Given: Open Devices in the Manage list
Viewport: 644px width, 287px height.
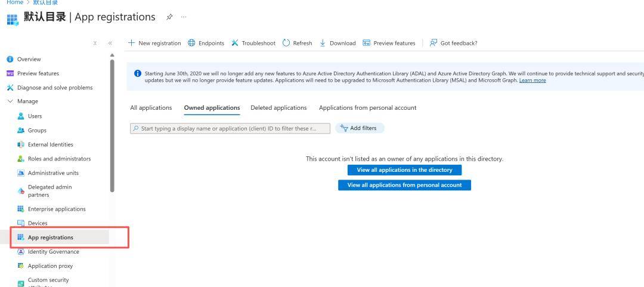Looking at the screenshot, I should 38,223.
